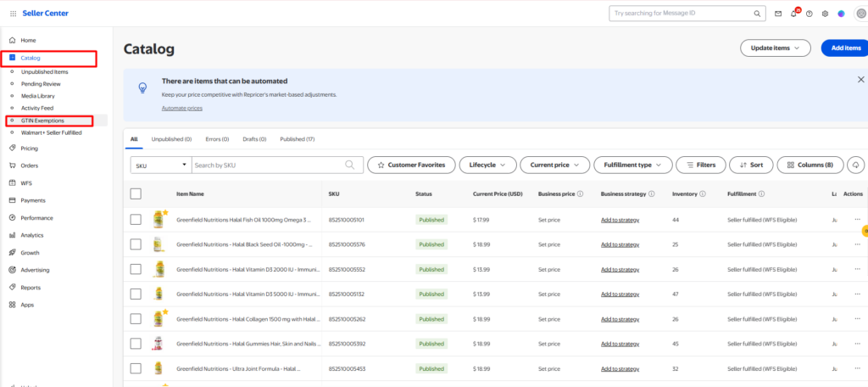Open the Orders sidebar section
The image size is (868, 387).
click(x=30, y=165)
